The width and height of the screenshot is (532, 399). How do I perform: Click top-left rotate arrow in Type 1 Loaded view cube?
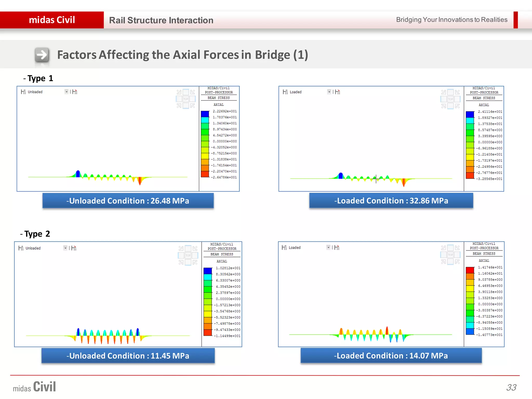click(x=443, y=92)
